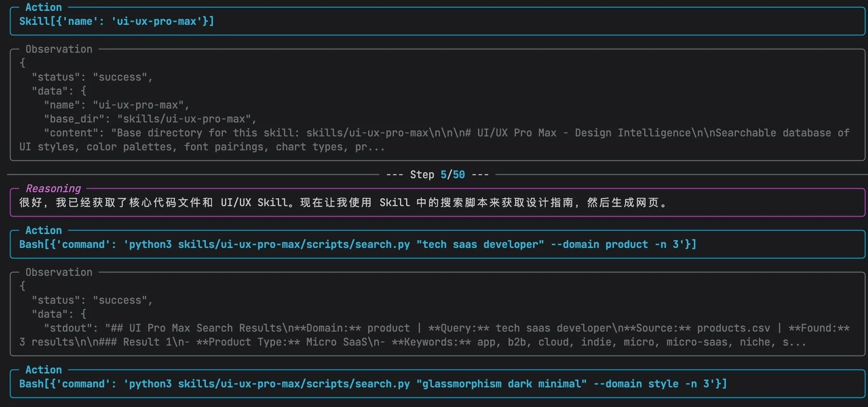The height and width of the screenshot is (407, 868).
Task: Click the "data": { line in first Observation
Action: [x=59, y=91]
